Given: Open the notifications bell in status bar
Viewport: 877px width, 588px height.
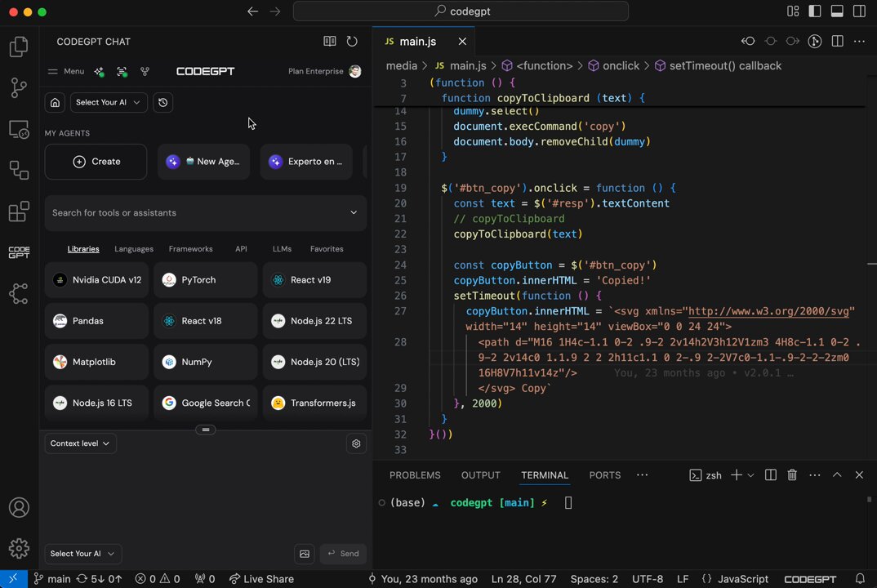Looking at the screenshot, I should 860,579.
